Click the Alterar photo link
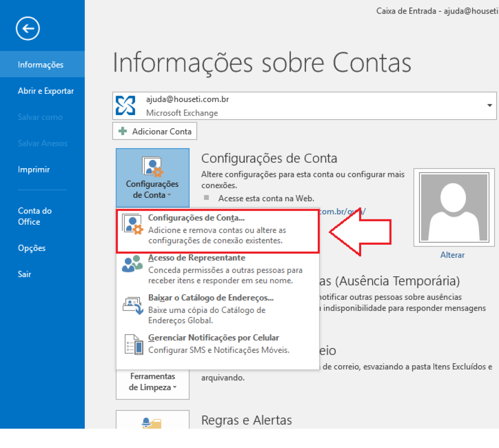Viewport: 499px width, 448px height. pyautogui.click(x=452, y=255)
